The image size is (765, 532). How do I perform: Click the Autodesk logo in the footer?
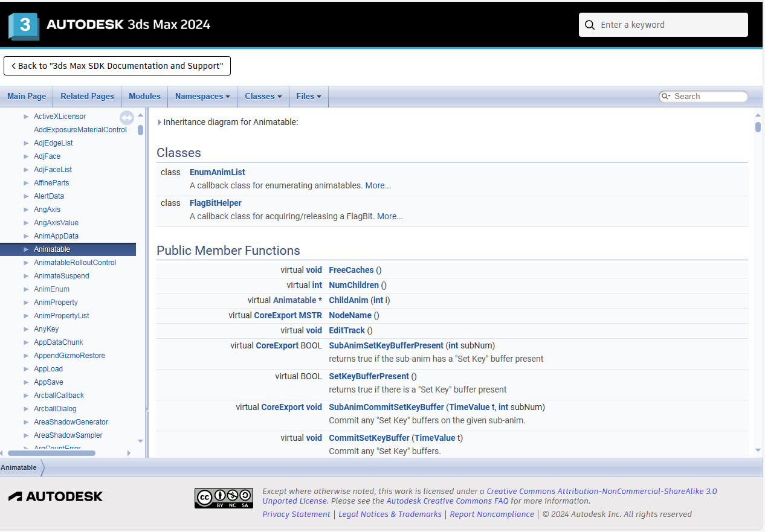click(55, 496)
